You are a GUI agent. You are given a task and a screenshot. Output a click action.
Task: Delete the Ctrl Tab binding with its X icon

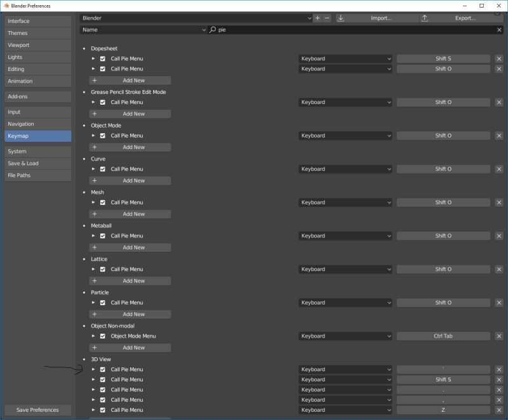(x=499, y=336)
